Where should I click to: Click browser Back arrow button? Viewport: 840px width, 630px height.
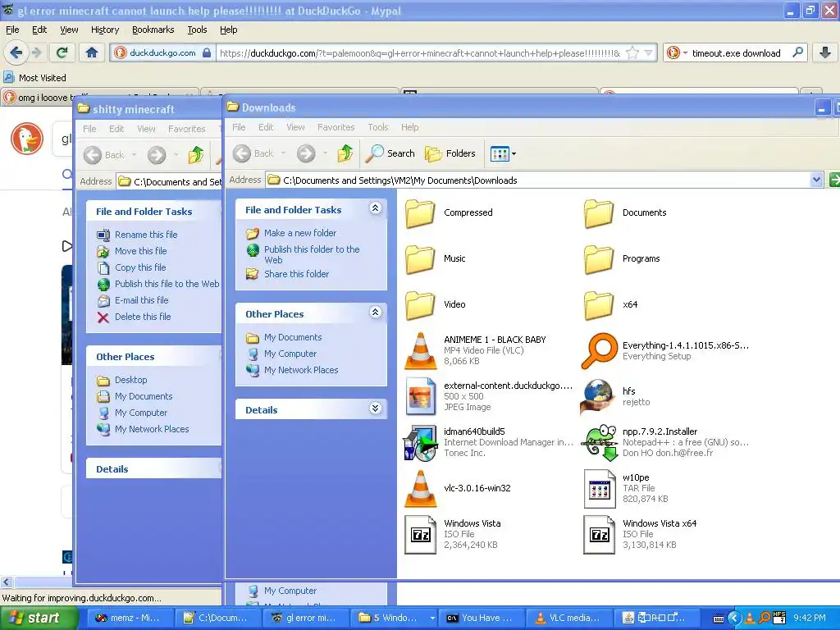[x=16, y=52]
